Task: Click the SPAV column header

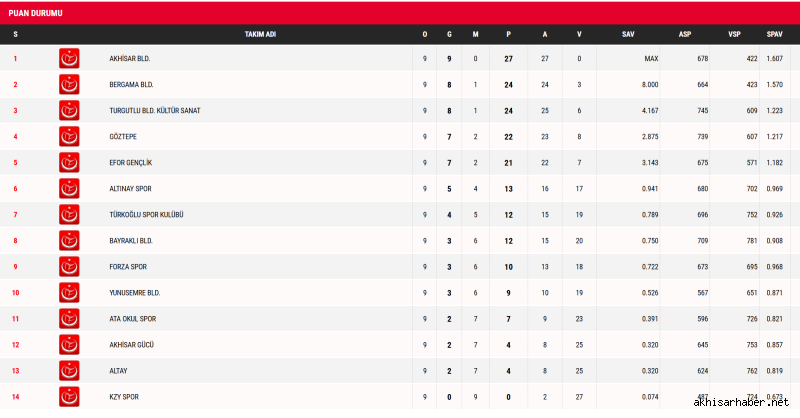Action: (774, 34)
